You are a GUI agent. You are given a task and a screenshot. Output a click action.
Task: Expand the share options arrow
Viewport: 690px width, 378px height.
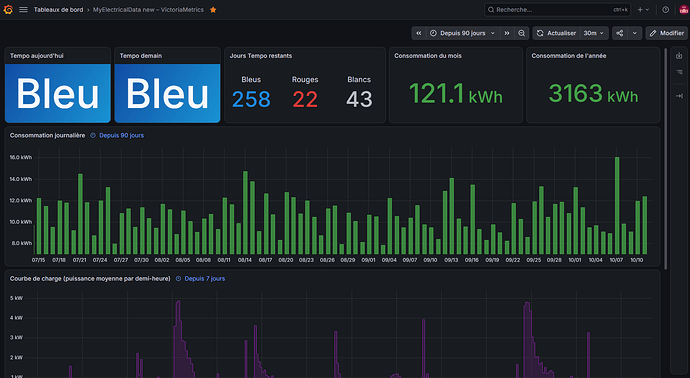tap(635, 33)
